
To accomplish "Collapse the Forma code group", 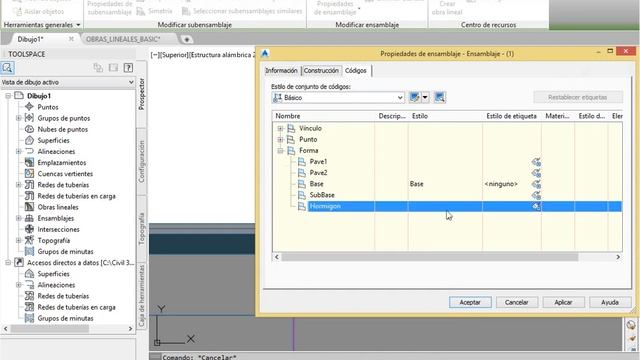I will click(x=280, y=151).
